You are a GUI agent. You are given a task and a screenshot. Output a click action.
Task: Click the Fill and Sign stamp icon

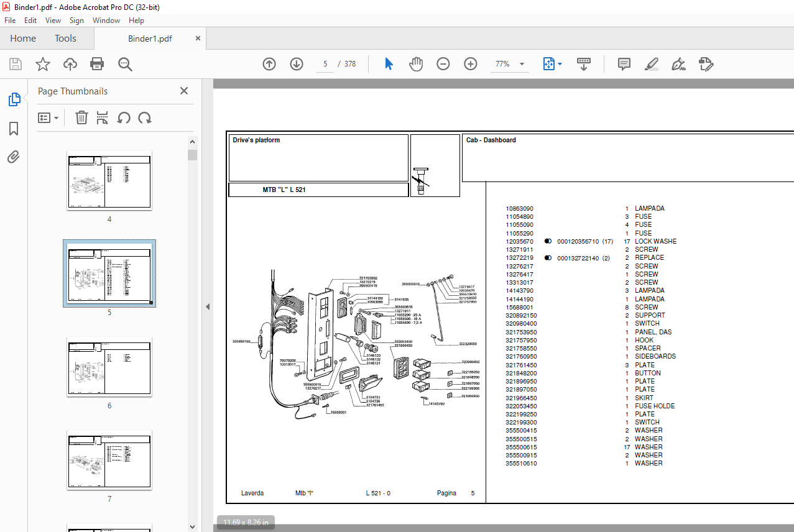(x=706, y=64)
